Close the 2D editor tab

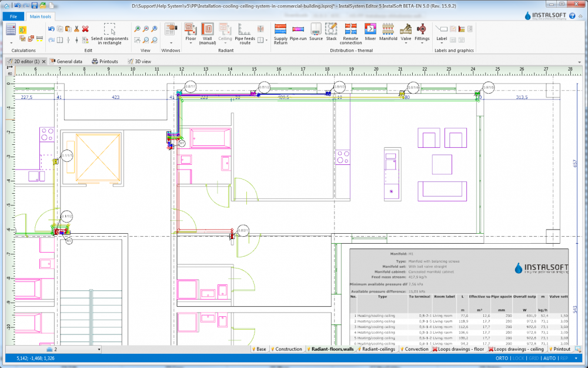coord(44,61)
